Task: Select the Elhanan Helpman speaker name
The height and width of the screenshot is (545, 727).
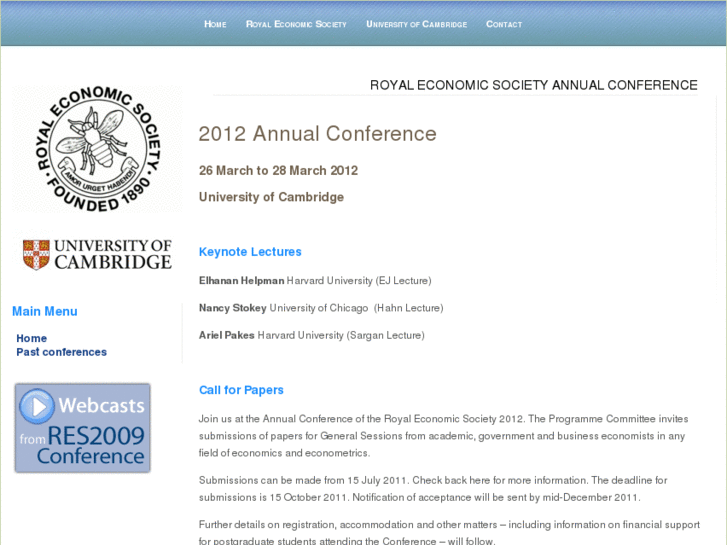Action: (241, 281)
